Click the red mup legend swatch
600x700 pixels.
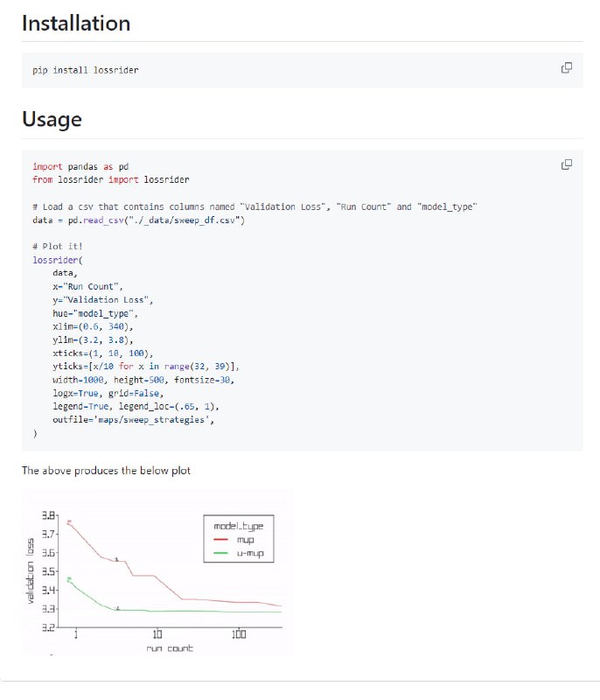(220, 541)
